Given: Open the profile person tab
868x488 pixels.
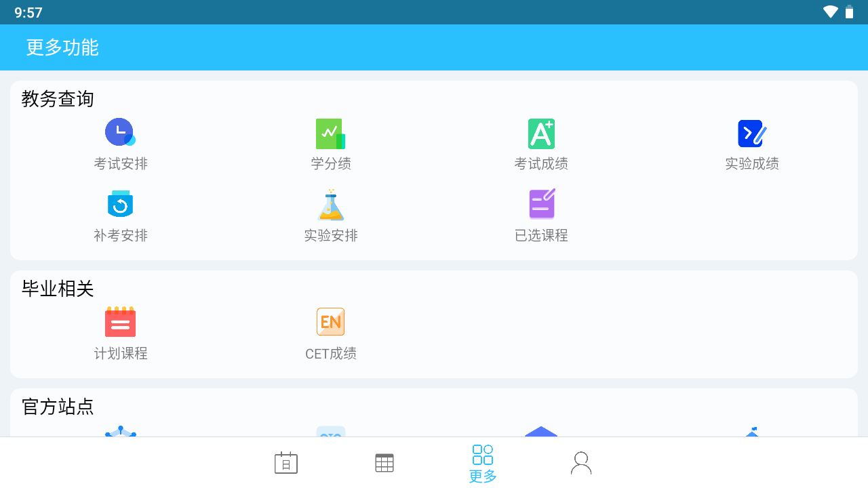Looking at the screenshot, I should point(580,462).
